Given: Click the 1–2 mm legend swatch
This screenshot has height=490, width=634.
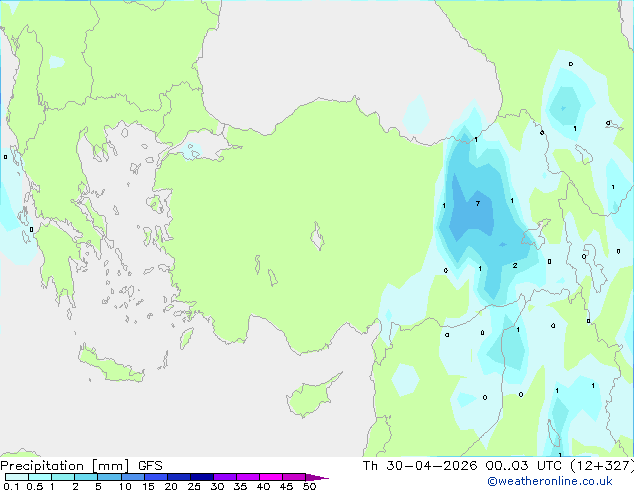Looking at the screenshot, I should (x=63, y=477).
